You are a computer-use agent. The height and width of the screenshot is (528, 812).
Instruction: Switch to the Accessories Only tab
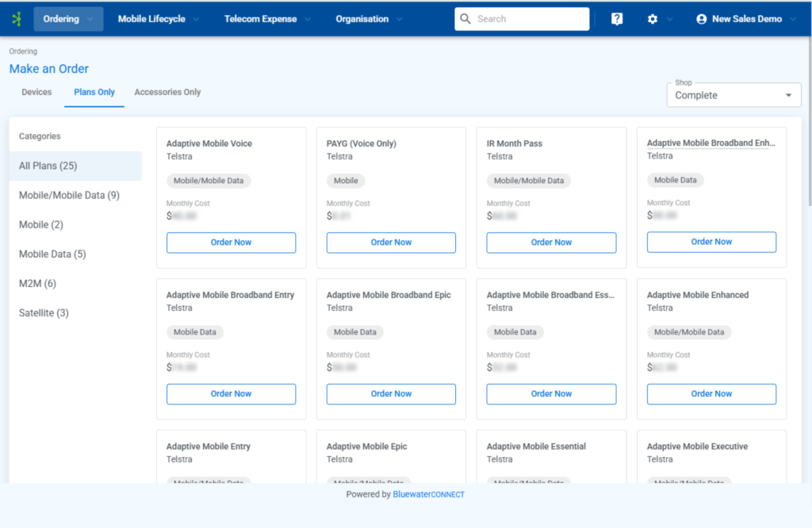pos(167,91)
